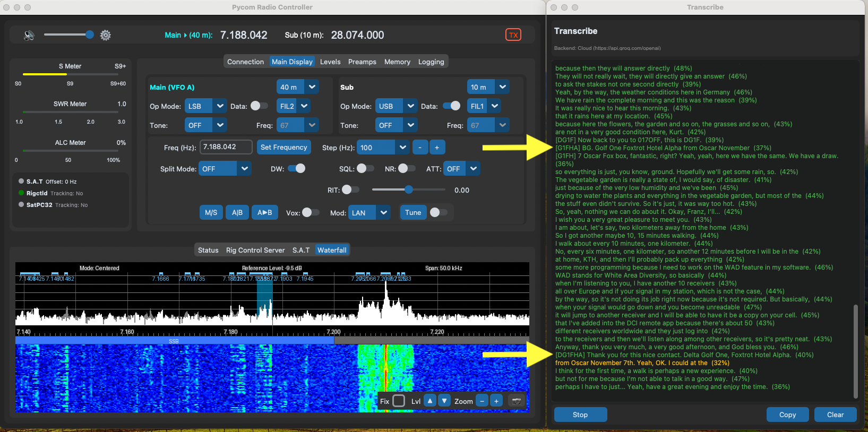Toggle the RIT switch
Viewport: 868px width, 432px height.
pyautogui.click(x=350, y=189)
